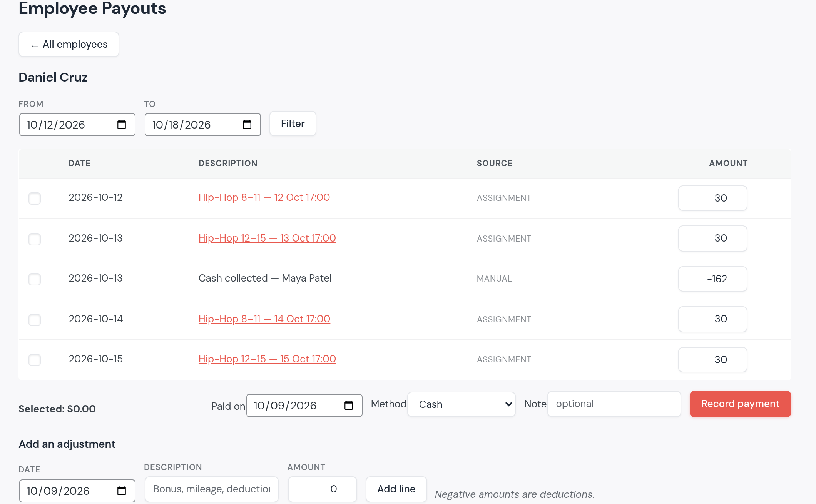Focus the Paid on date field

pos(304,406)
